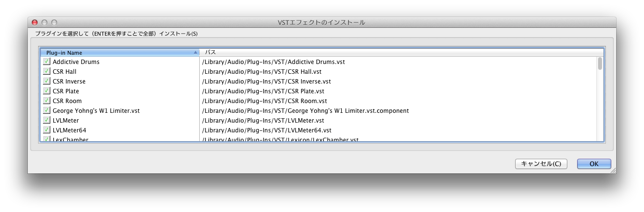The width and height of the screenshot is (644, 212).
Task: Toggle the LVLMeter64 checkbox
Action: pos(47,130)
